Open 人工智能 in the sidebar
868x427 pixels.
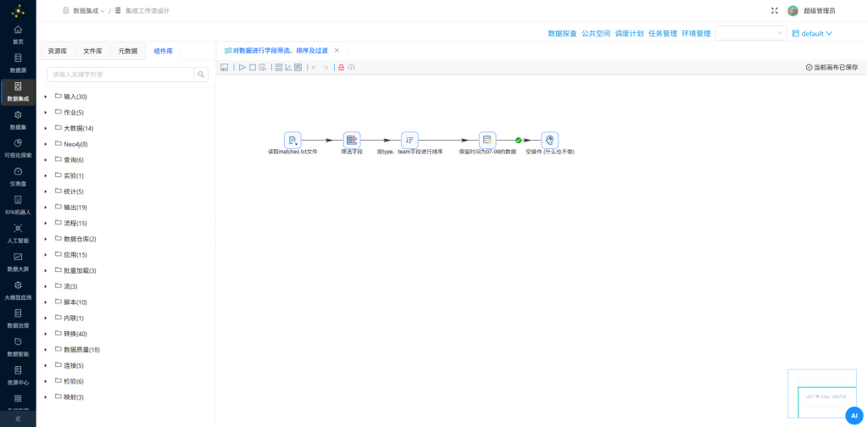[18, 234]
